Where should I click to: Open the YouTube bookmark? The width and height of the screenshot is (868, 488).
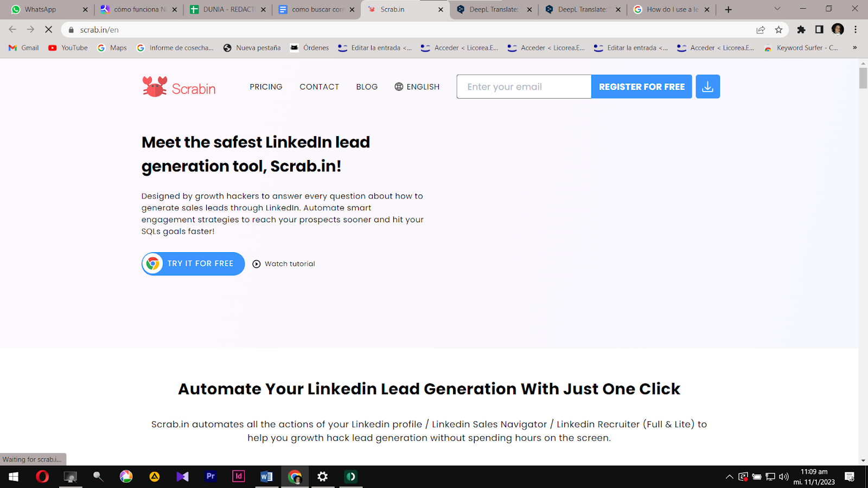68,48
